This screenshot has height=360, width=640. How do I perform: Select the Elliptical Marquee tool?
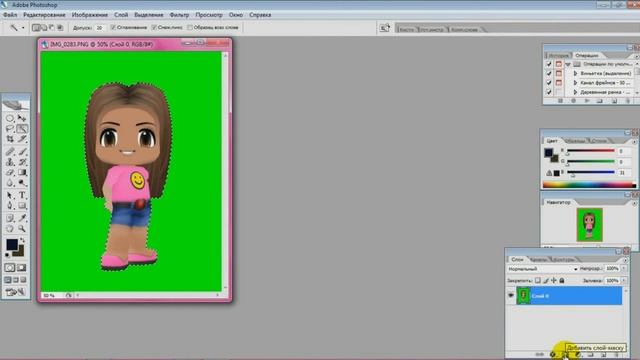10,118
